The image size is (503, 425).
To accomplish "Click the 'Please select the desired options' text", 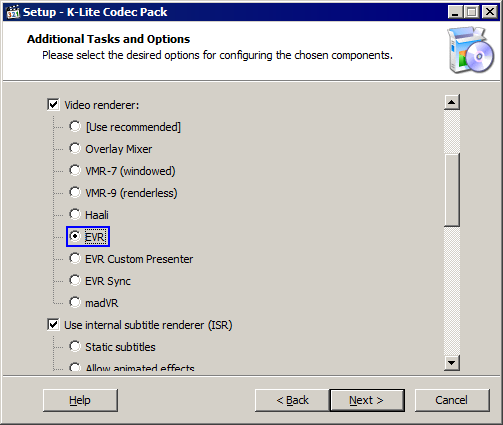I will pyautogui.click(x=217, y=55).
